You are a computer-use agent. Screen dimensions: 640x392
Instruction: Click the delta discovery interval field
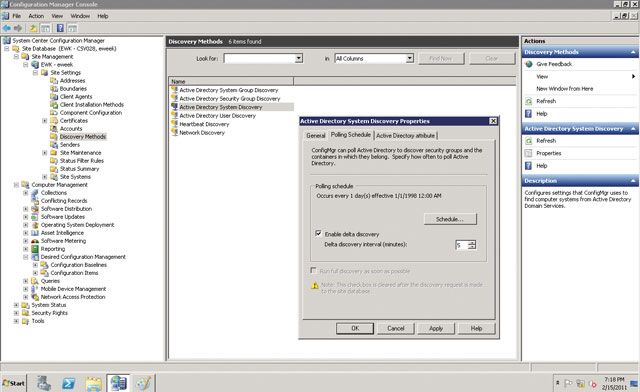(462, 245)
